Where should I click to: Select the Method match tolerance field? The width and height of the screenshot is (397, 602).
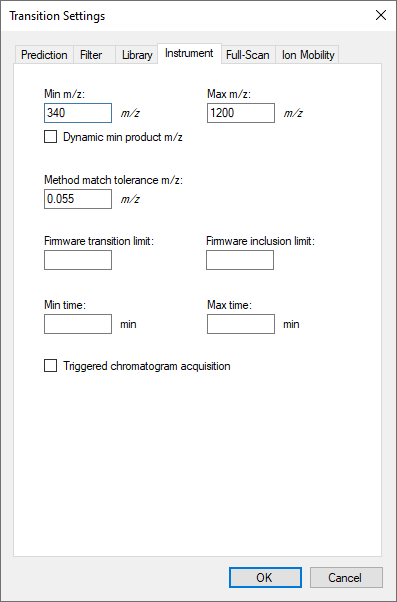pos(78,199)
